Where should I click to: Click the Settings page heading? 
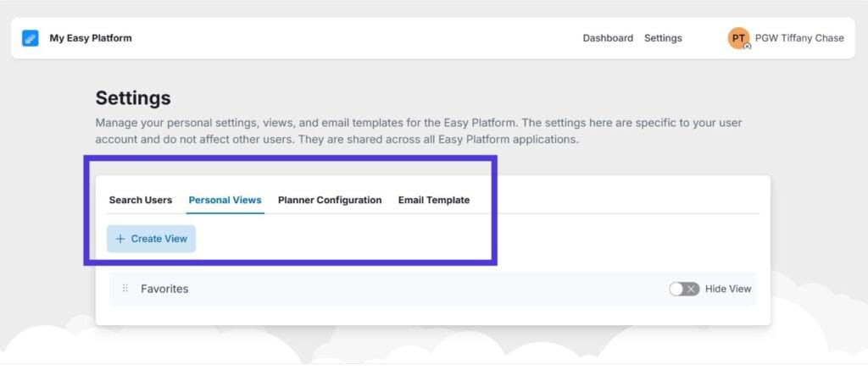click(133, 98)
